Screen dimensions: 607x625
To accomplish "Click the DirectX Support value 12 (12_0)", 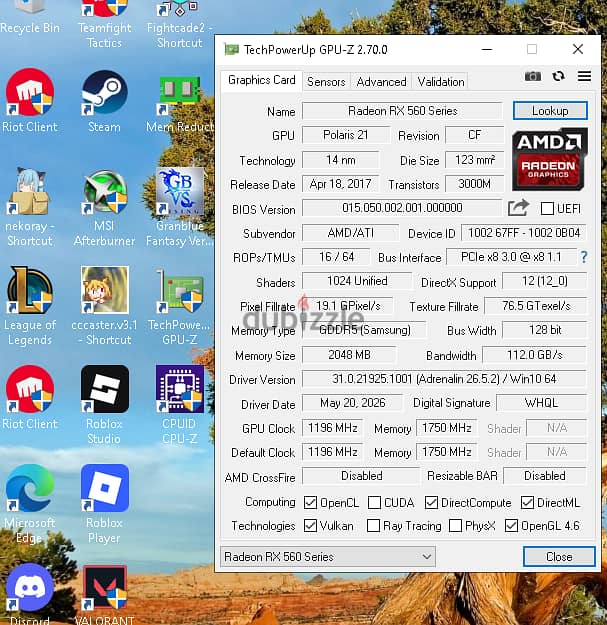I will pyautogui.click(x=544, y=281).
